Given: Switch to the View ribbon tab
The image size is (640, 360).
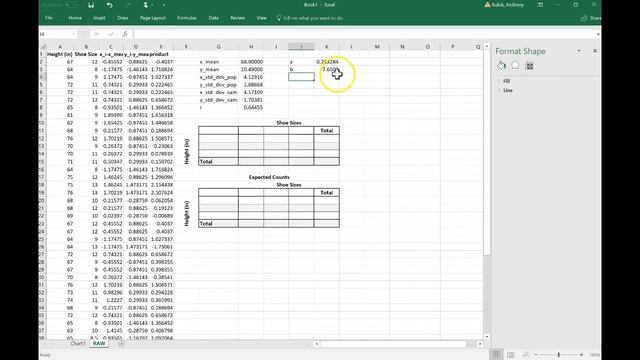Looking at the screenshot, I should tap(262, 18).
